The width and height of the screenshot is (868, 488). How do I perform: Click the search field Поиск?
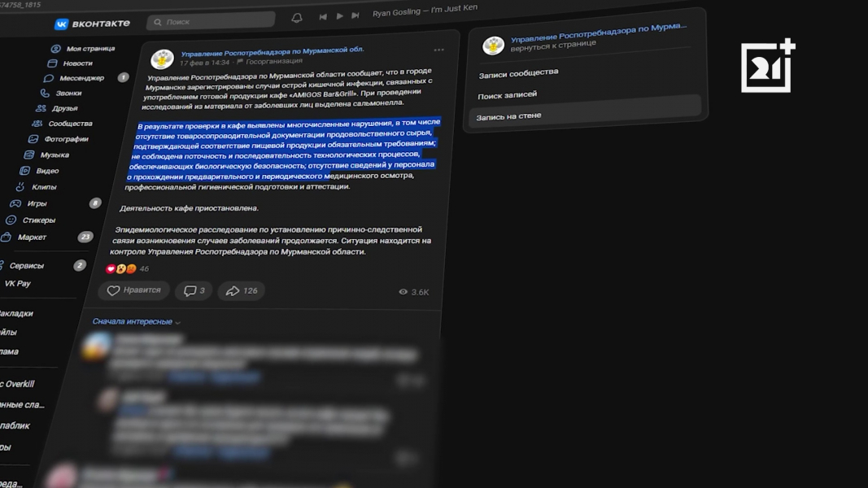pos(211,22)
